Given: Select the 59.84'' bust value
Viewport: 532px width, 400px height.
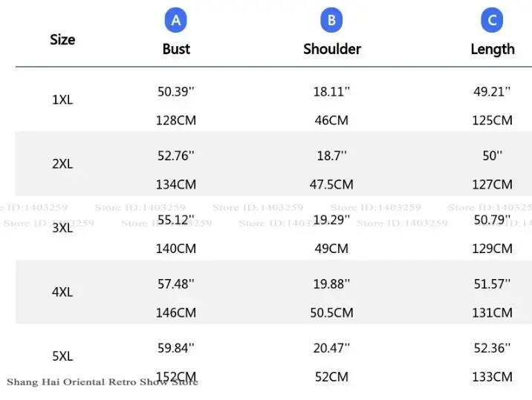Looking at the screenshot, I should click(x=176, y=347).
